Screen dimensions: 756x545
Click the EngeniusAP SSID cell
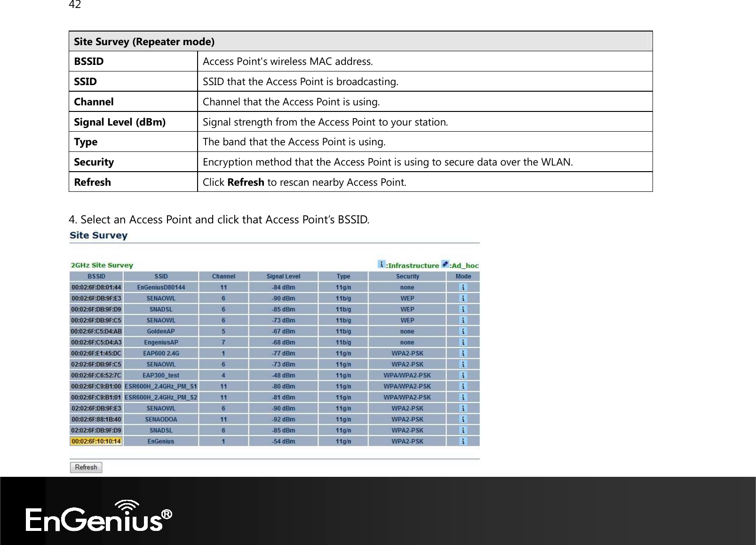[161, 342]
